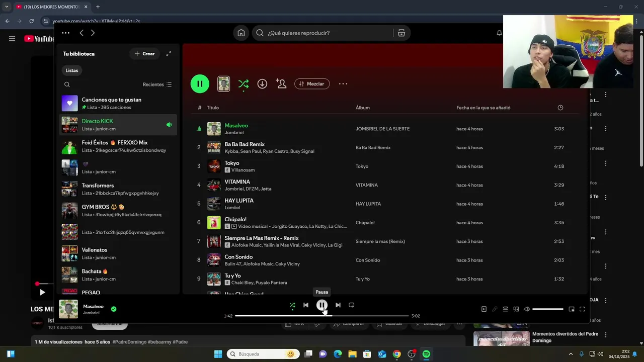Open the GYM BROS playlist
Viewport: 644px width, 362px height.
coord(118,211)
